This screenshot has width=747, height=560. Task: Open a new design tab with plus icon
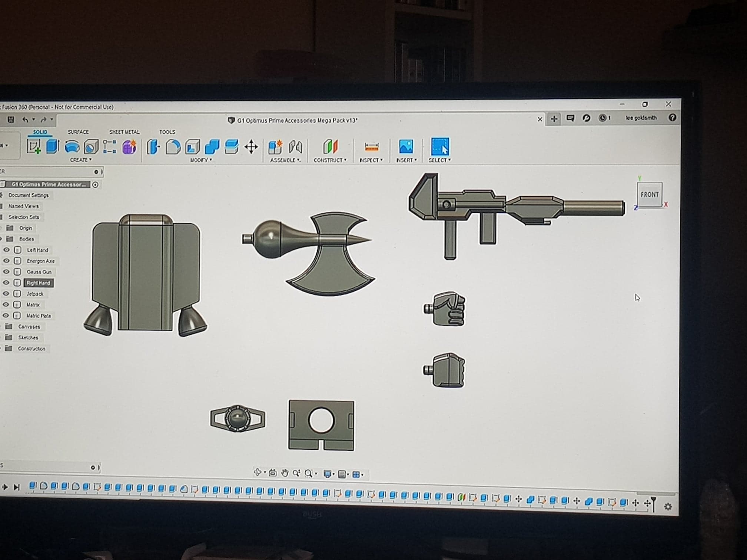coord(554,119)
